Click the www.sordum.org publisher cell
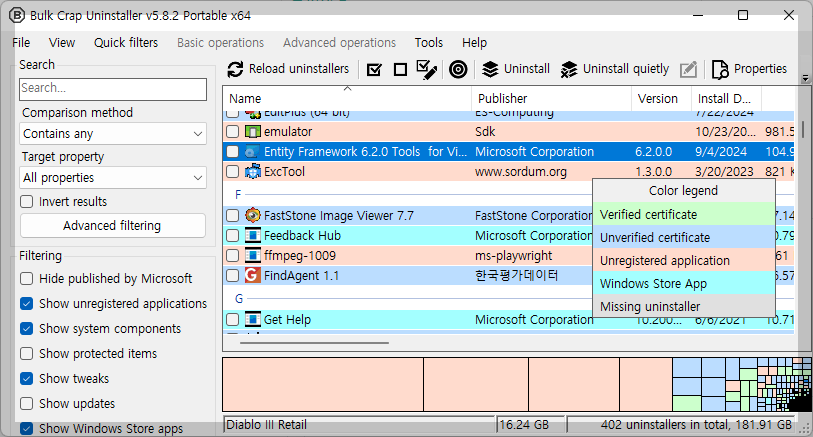This screenshot has height=437, width=813. [521, 172]
